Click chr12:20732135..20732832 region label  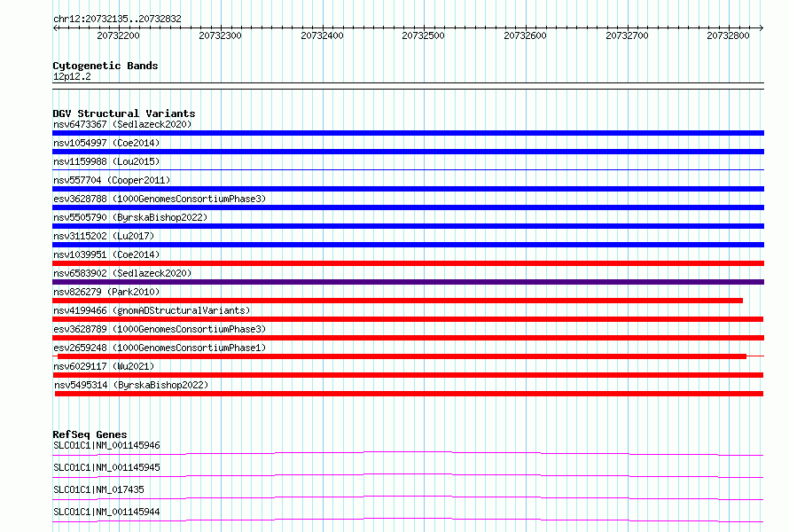(x=117, y=19)
